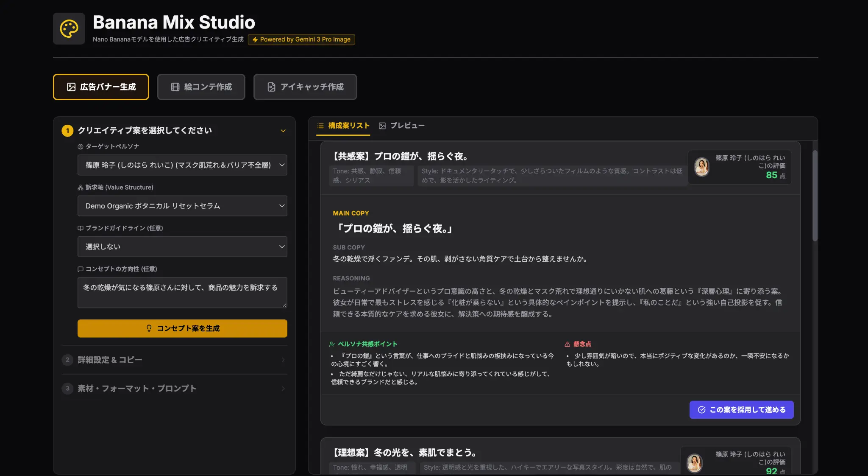Click the document icon on アイキャッチ作成
Viewport: 868px width, 476px height.
pos(271,87)
